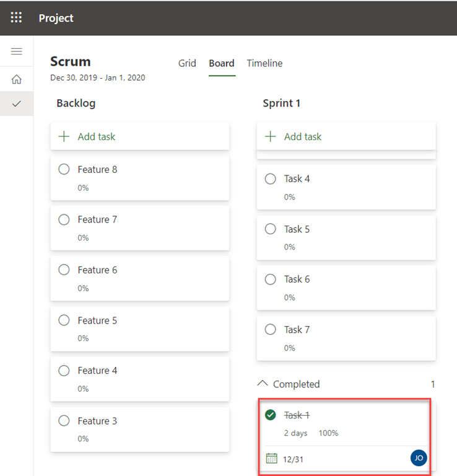Open the app launcher waffle icon
Viewport: 457px width, 476px height.
point(17,17)
